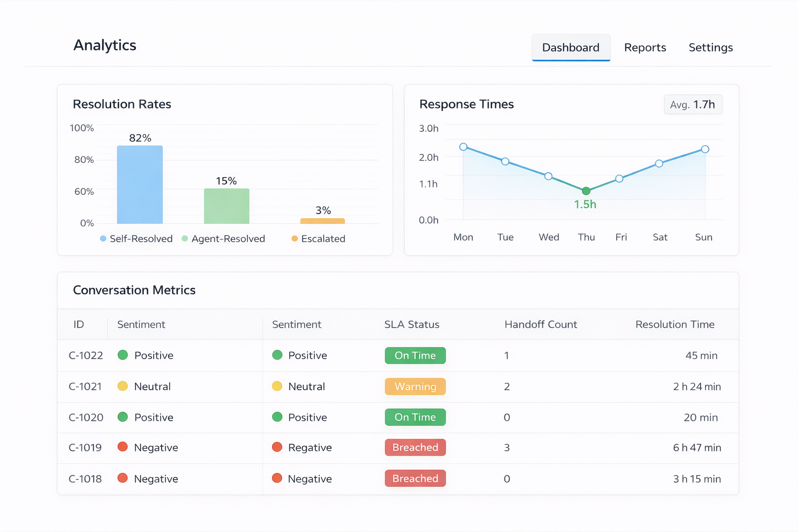This screenshot has height=532, width=798.
Task: Click the red sentiment dot for C-1019
Action: [123, 447]
